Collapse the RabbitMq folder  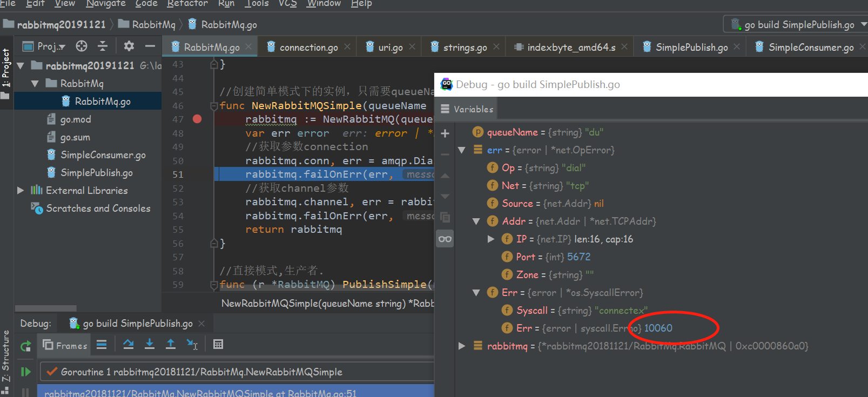click(35, 84)
